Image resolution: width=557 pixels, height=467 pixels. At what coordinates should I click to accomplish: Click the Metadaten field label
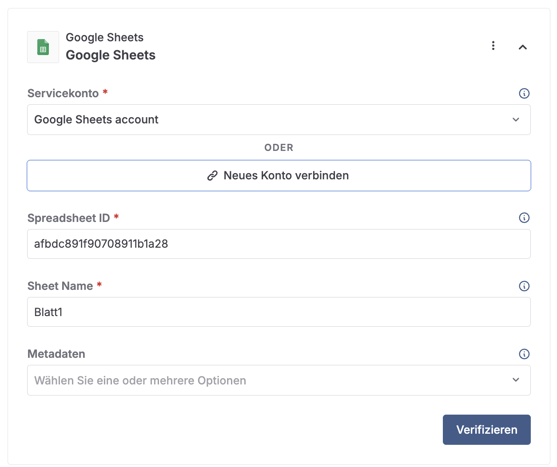[x=56, y=354]
